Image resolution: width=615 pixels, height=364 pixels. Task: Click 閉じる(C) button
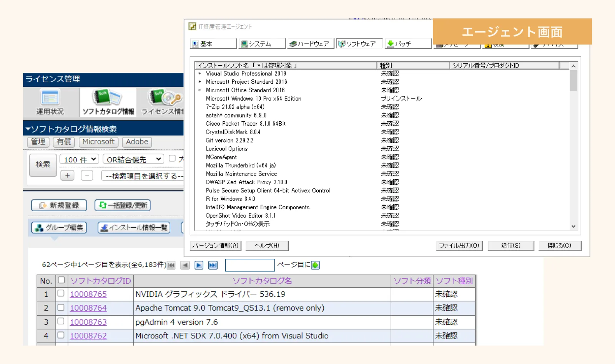559,246
